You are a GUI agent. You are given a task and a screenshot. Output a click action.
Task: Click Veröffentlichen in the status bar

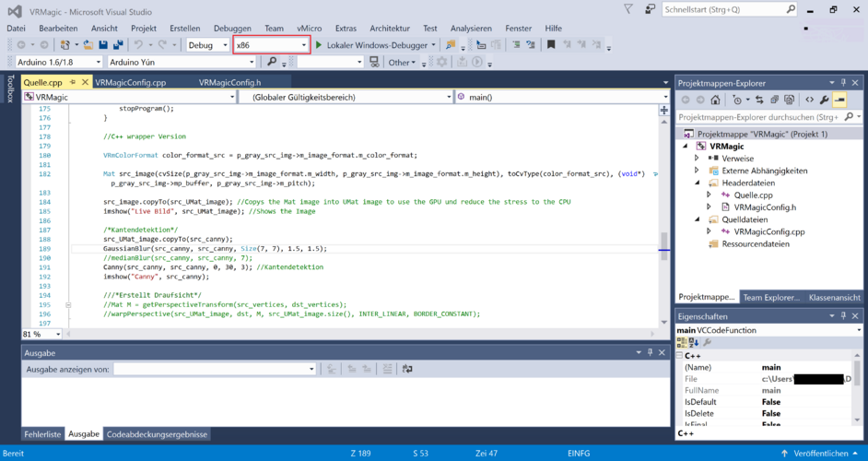point(820,454)
